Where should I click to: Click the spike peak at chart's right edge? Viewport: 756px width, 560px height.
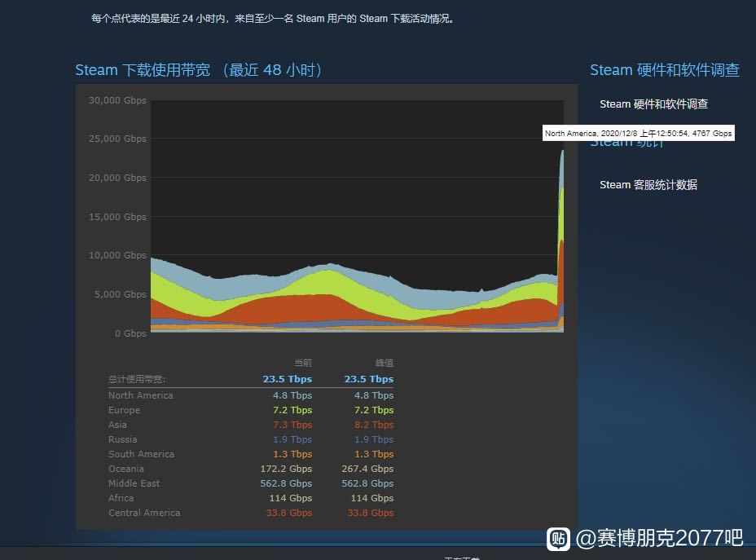pos(562,152)
